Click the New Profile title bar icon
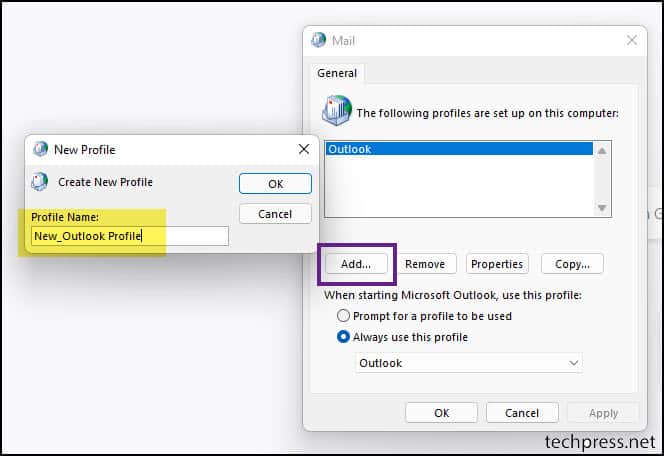This screenshot has width=664, height=456. 41,149
